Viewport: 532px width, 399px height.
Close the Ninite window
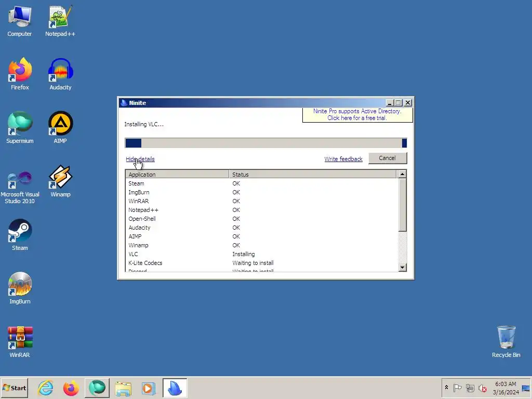[408, 103]
